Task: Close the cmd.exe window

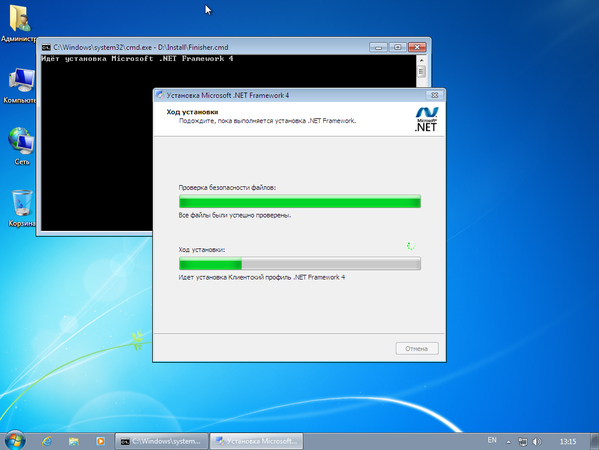Action: pyautogui.click(x=417, y=47)
